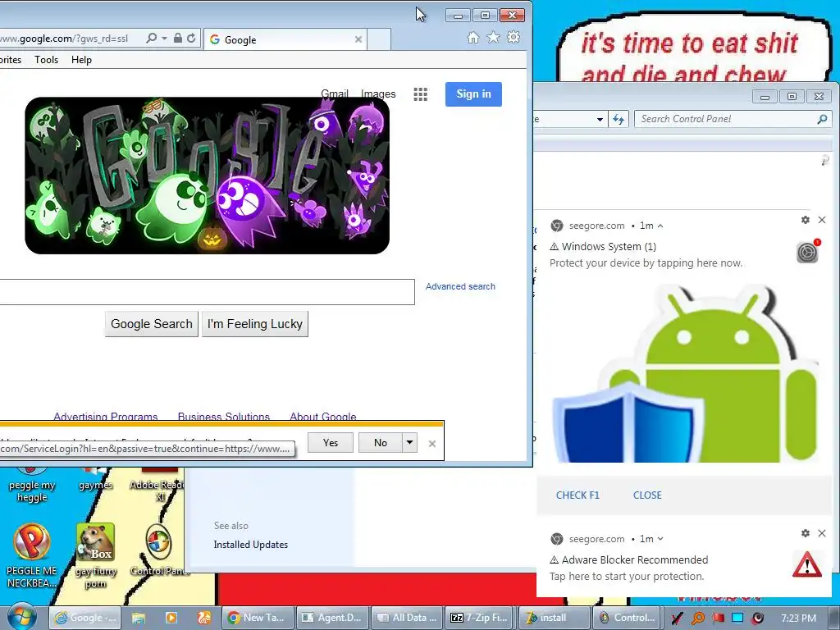
Task: Switch to the Agent.D... taskbar button
Action: pos(333,618)
